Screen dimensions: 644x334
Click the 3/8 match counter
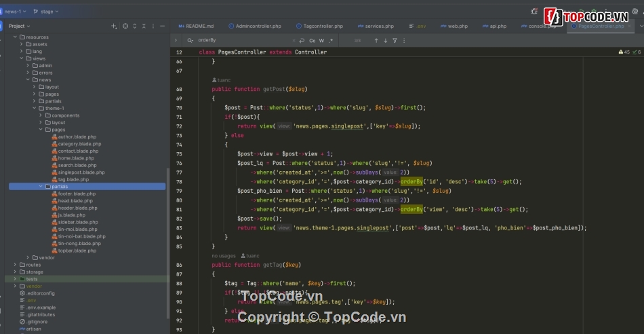tap(357, 40)
